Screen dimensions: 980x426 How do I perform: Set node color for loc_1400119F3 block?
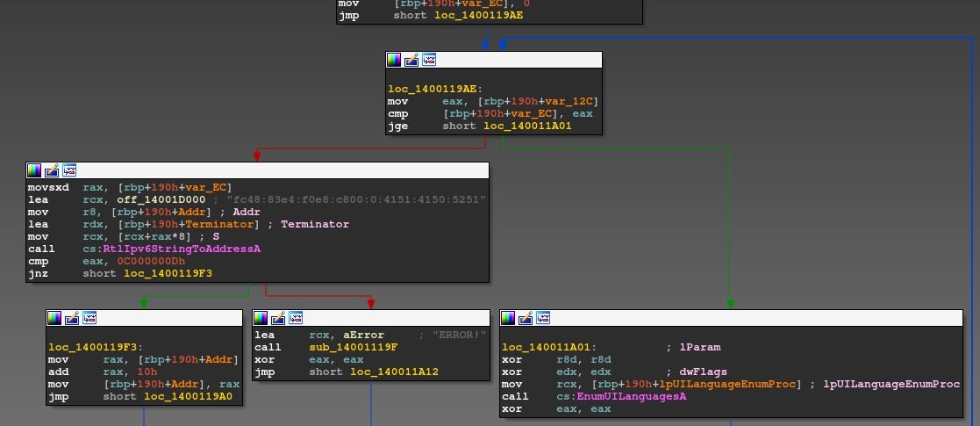(54, 317)
